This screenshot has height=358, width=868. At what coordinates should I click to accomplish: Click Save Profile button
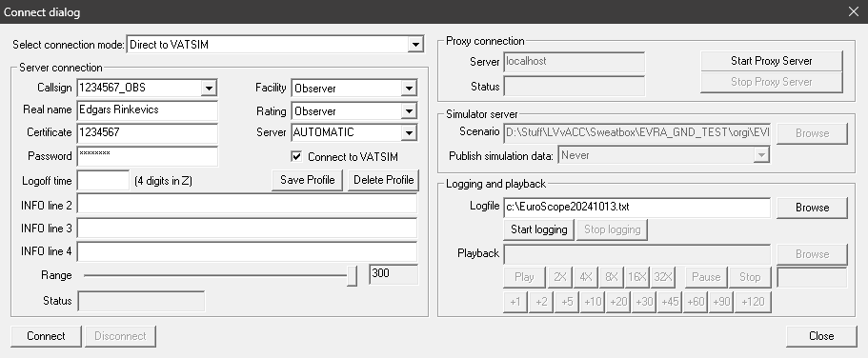(307, 180)
